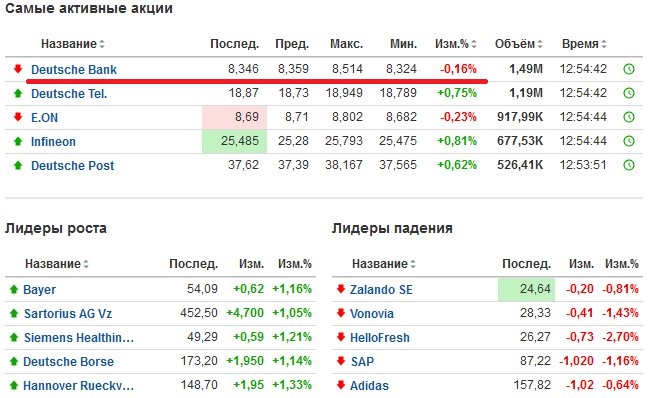Open the Deutsche Tel. stock link
Viewport: 650px width, 398px height.
[69, 94]
